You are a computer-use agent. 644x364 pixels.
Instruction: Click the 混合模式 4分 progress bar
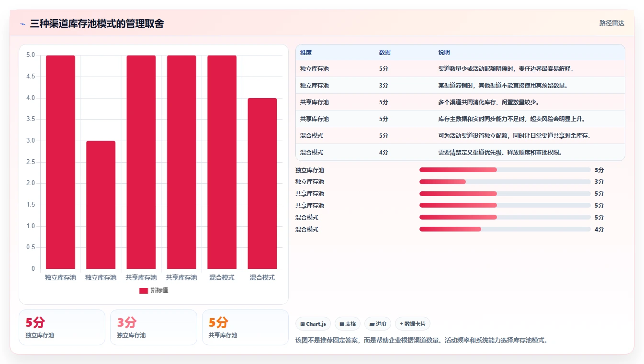(505, 229)
